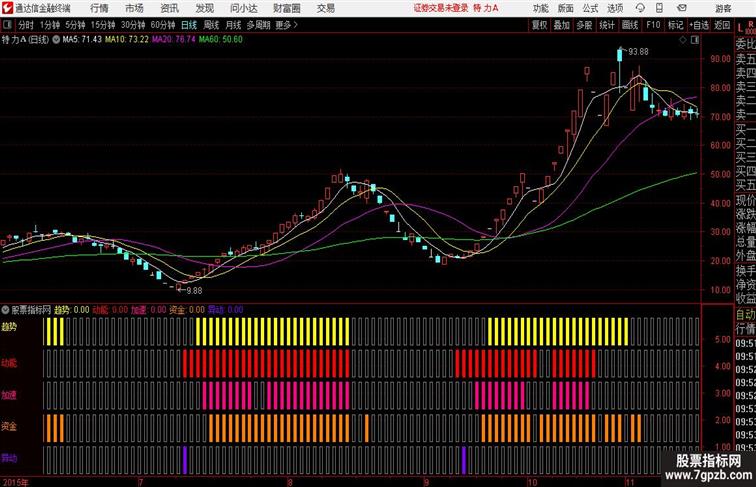This screenshot has width=756, height=487.
Task: Click the red L icon
Action: click(740, 28)
